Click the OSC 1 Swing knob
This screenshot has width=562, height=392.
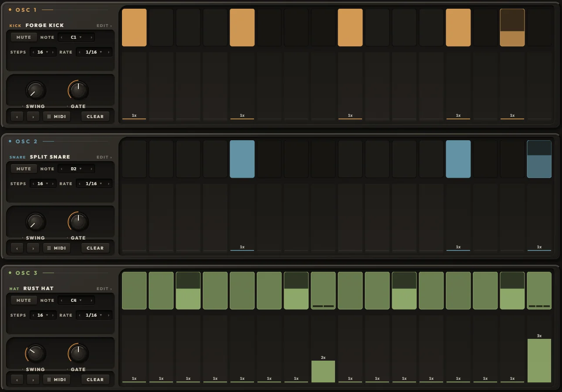coord(35,90)
